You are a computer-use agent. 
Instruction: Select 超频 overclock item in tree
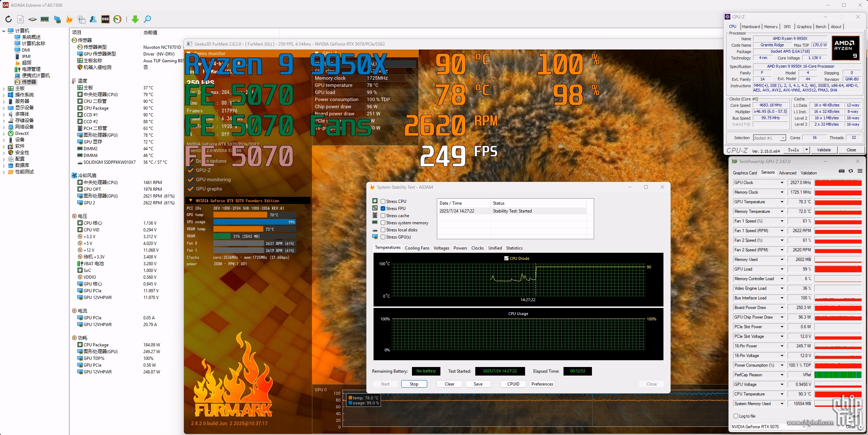(x=26, y=63)
